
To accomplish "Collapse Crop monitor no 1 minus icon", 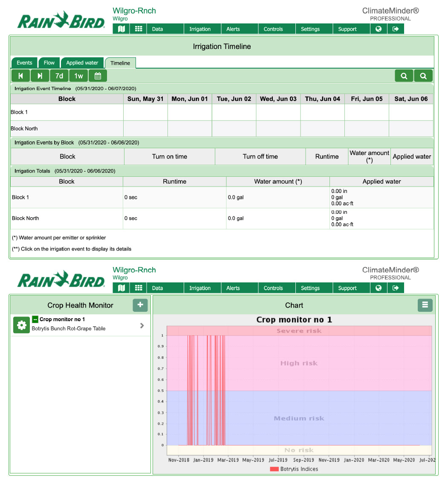I will point(35,319).
